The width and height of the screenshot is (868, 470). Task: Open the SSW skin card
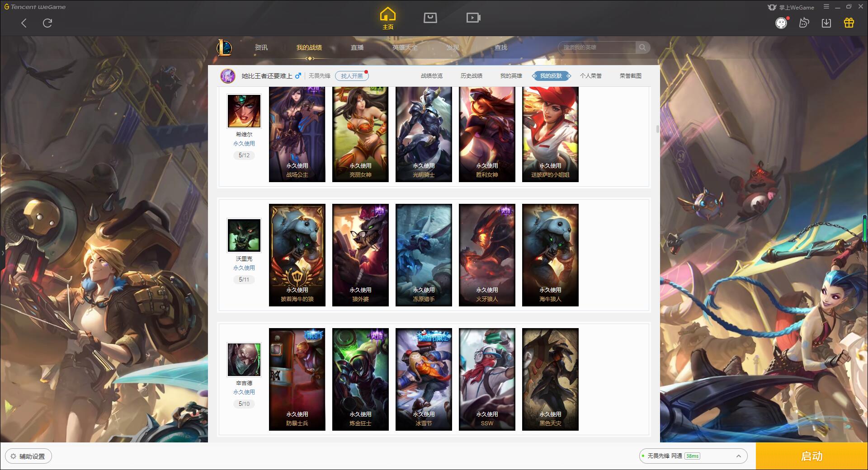point(487,379)
